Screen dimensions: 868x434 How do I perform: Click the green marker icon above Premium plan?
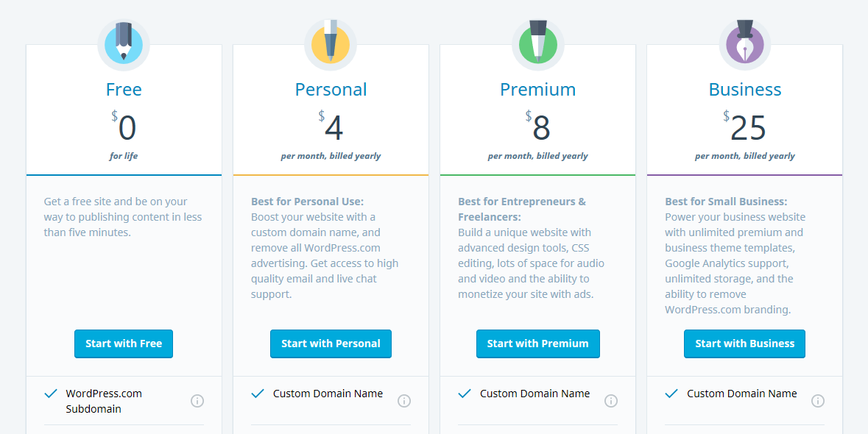[x=537, y=44]
